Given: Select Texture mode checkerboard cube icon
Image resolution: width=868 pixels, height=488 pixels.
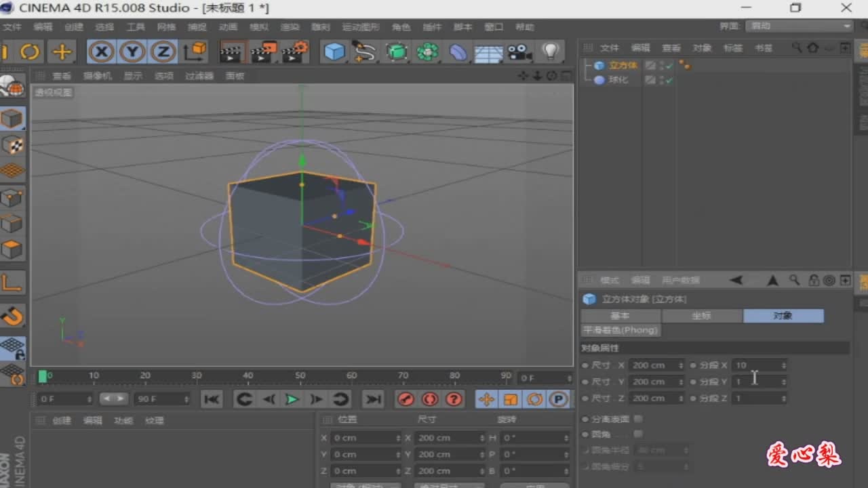Looking at the screenshot, I should point(12,144).
